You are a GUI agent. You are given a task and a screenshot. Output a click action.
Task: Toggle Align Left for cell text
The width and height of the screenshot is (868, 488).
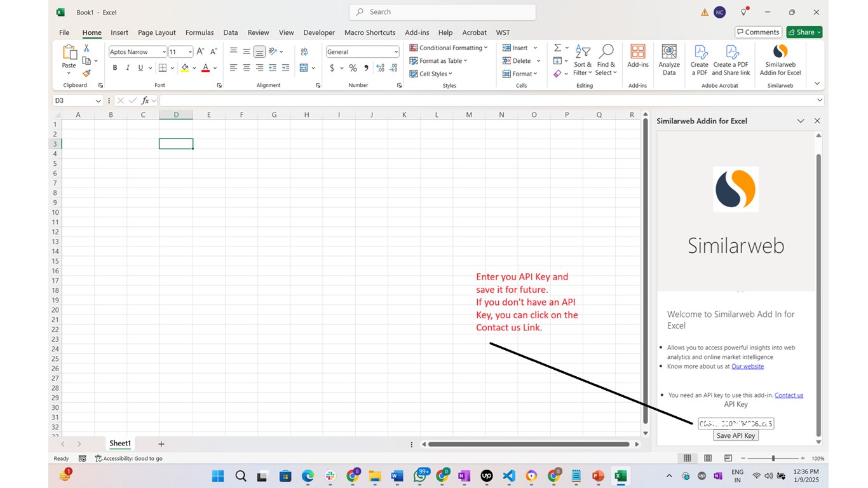[233, 68]
